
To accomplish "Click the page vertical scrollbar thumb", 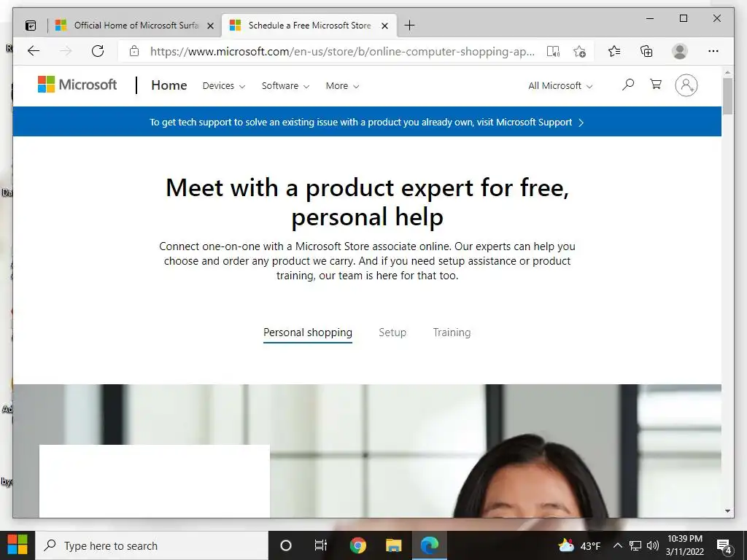I will [x=727, y=96].
